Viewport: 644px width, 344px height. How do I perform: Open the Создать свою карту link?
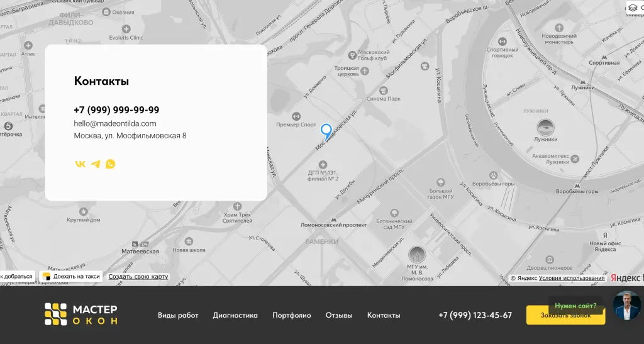point(138,277)
